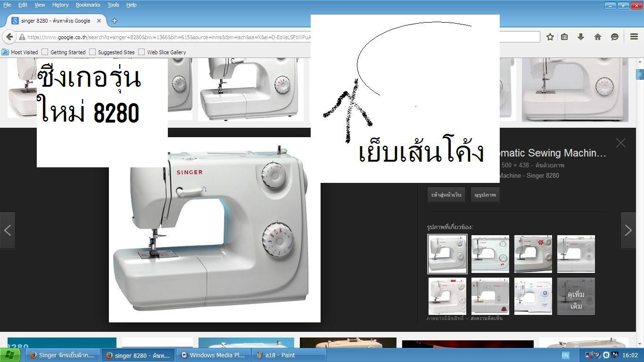Open Suggested Sites bookmark
The image size is (644, 362).
(112, 52)
